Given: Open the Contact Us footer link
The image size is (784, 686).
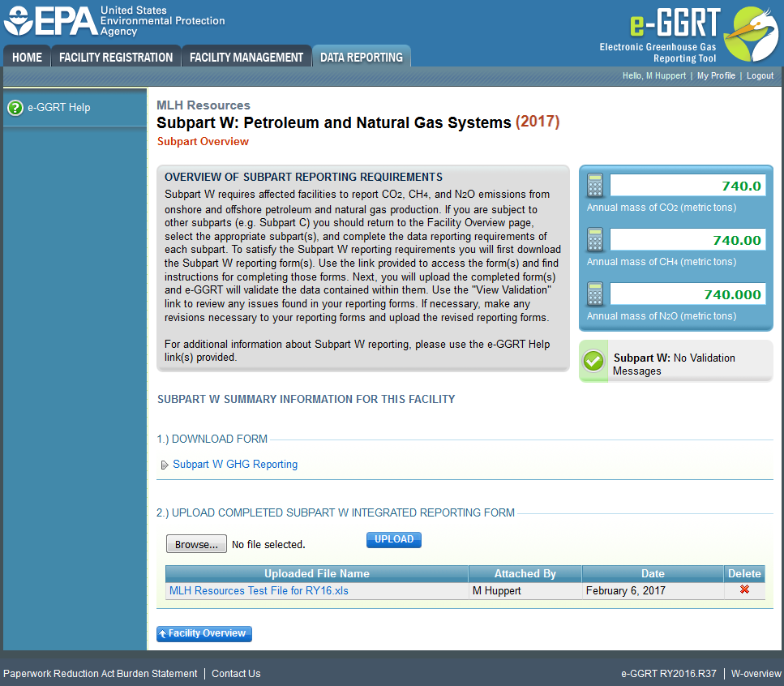Looking at the screenshot, I should [236, 674].
